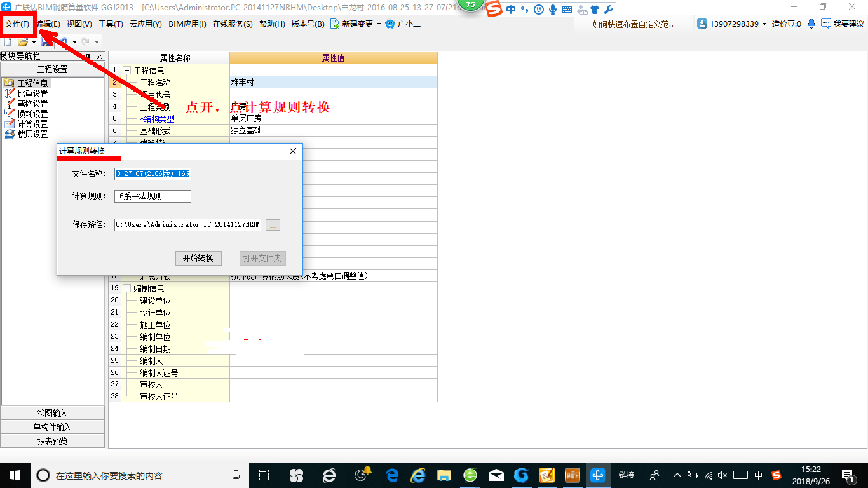Click the new file icon in toolbar

[x=8, y=42]
